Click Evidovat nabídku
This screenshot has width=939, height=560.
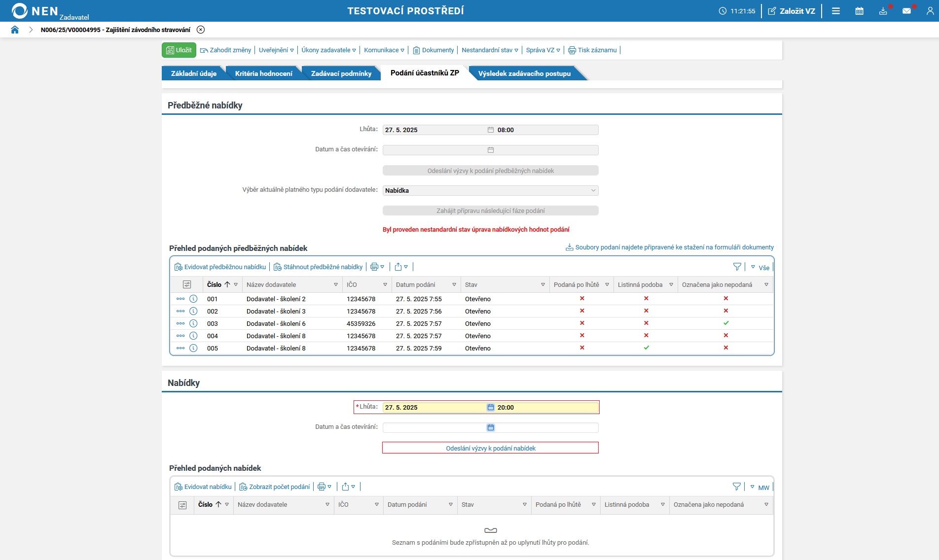pyautogui.click(x=203, y=487)
